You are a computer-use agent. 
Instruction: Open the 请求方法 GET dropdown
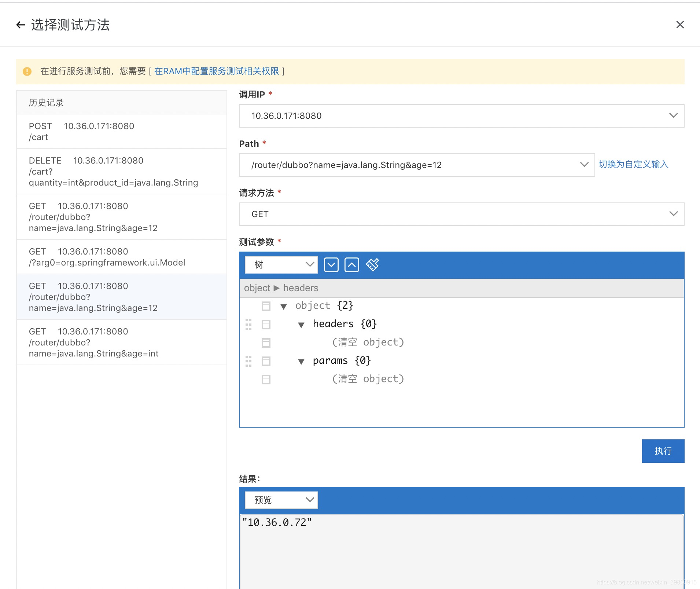click(x=461, y=214)
